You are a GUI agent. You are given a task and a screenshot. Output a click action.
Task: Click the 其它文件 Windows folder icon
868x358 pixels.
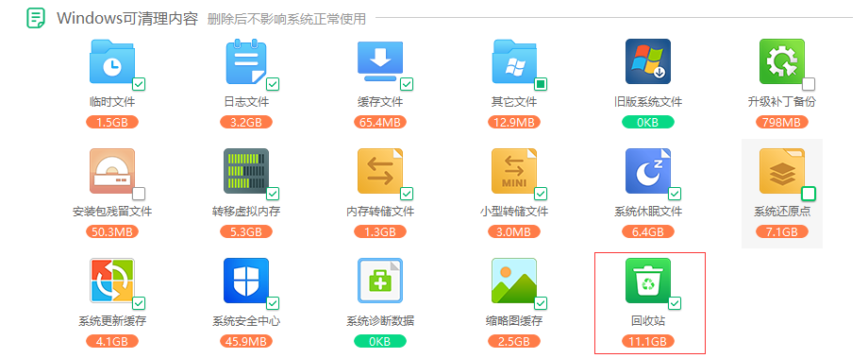click(x=515, y=61)
